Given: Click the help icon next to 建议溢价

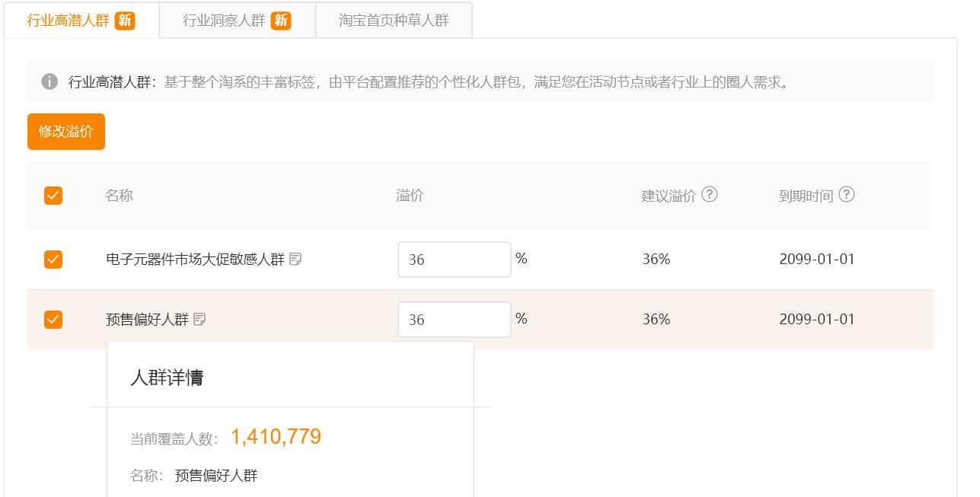Looking at the screenshot, I should (x=709, y=195).
